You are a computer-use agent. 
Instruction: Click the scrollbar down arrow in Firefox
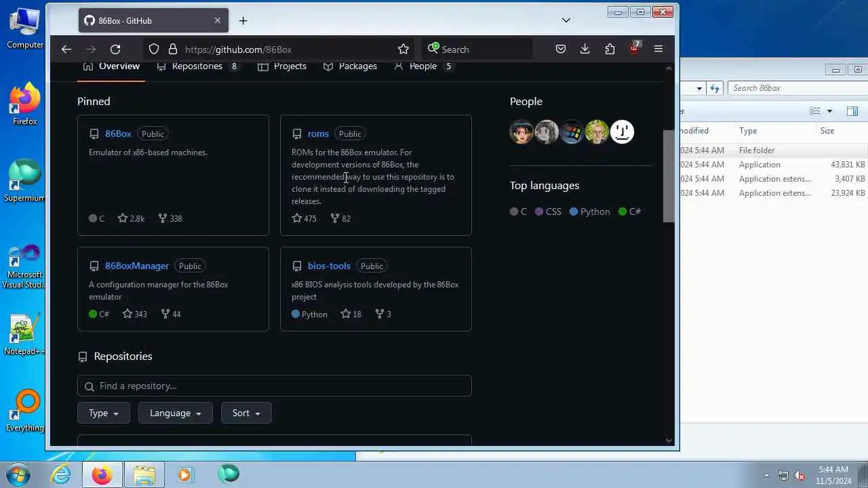click(x=669, y=440)
